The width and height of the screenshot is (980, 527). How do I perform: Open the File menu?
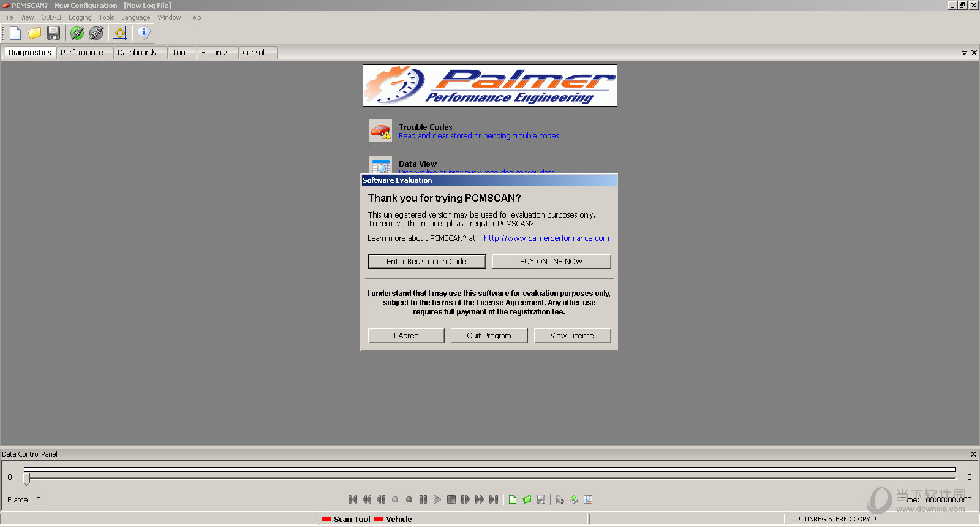point(8,17)
